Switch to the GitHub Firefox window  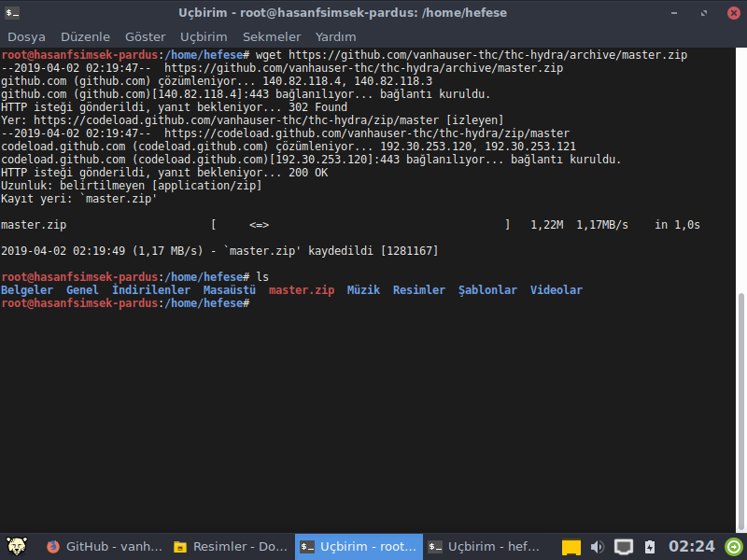pos(100,547)
